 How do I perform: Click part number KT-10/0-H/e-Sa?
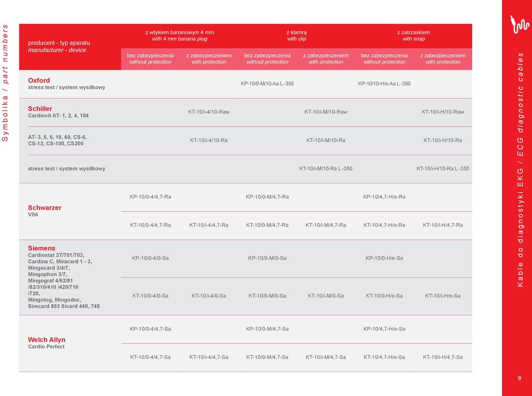384,296
